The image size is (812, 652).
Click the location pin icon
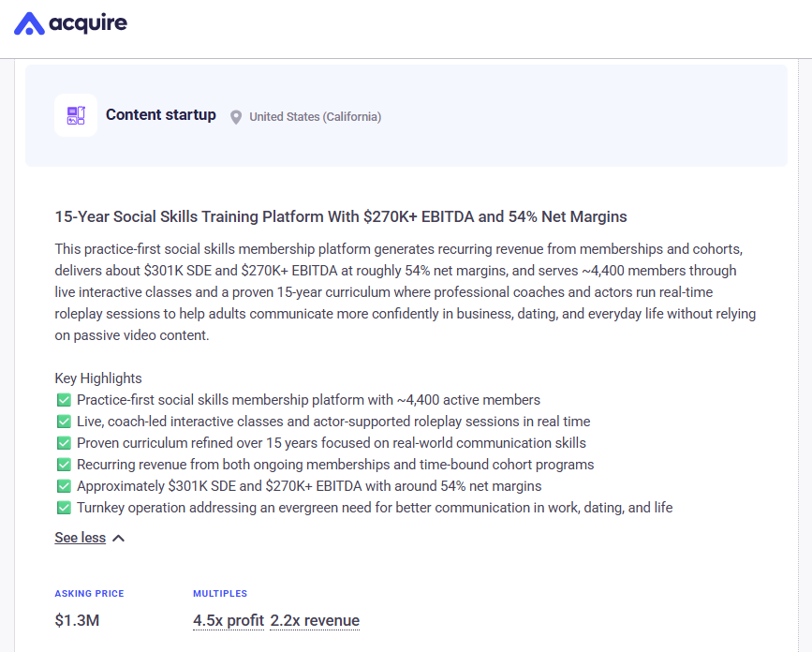pyautogui.click(x=236, y=117)
